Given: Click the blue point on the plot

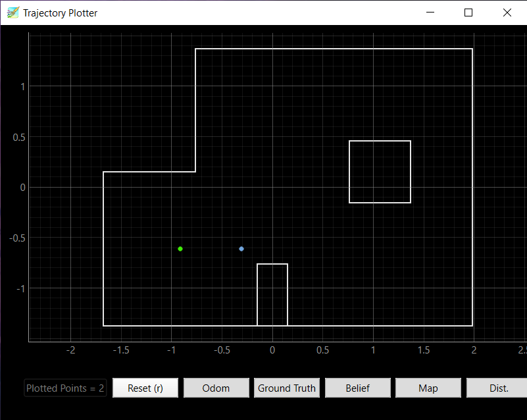Looking at the screenshot, I should pyautogui.click(x=241, y=249).
